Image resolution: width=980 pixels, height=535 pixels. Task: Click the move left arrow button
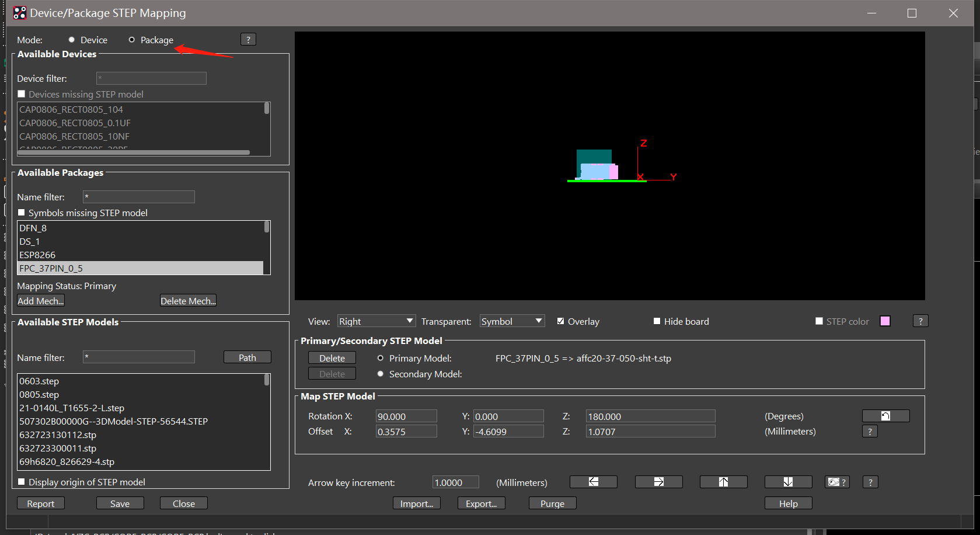(593, 482)
